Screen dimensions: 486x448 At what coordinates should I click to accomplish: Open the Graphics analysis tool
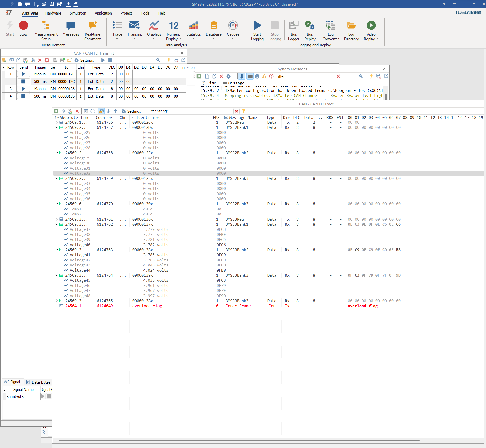point(154,26)
